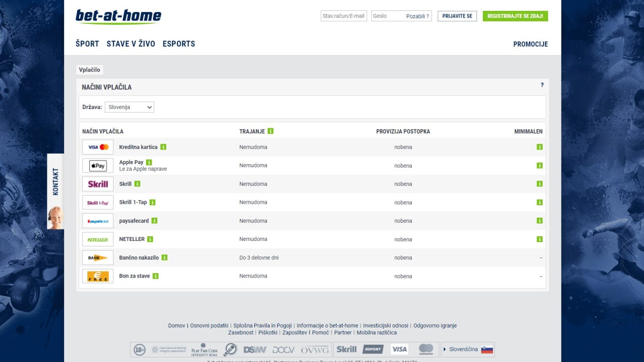Click the paysafecard logo
This screenshot has width=644, height=362.
pos(98,221)
